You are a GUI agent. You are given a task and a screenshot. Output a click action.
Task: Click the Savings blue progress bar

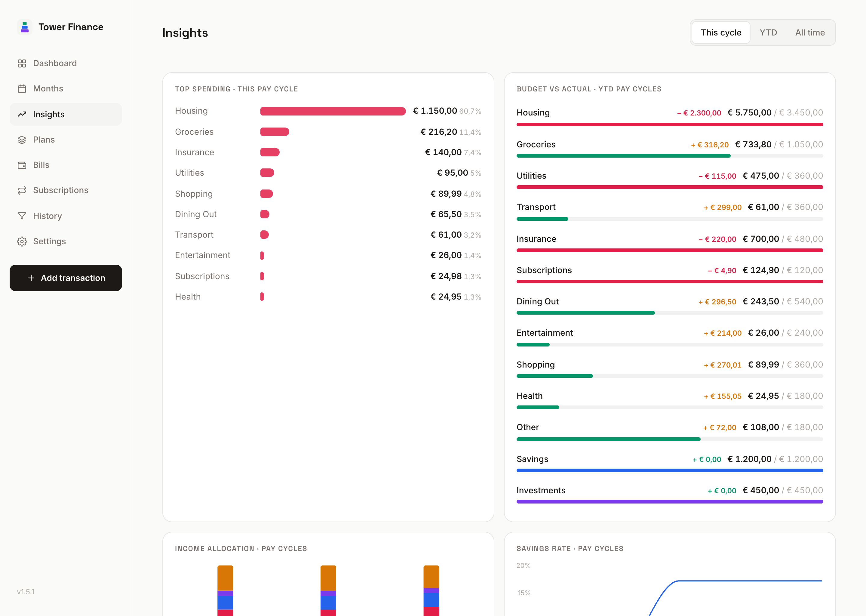(x=670, y=470)
